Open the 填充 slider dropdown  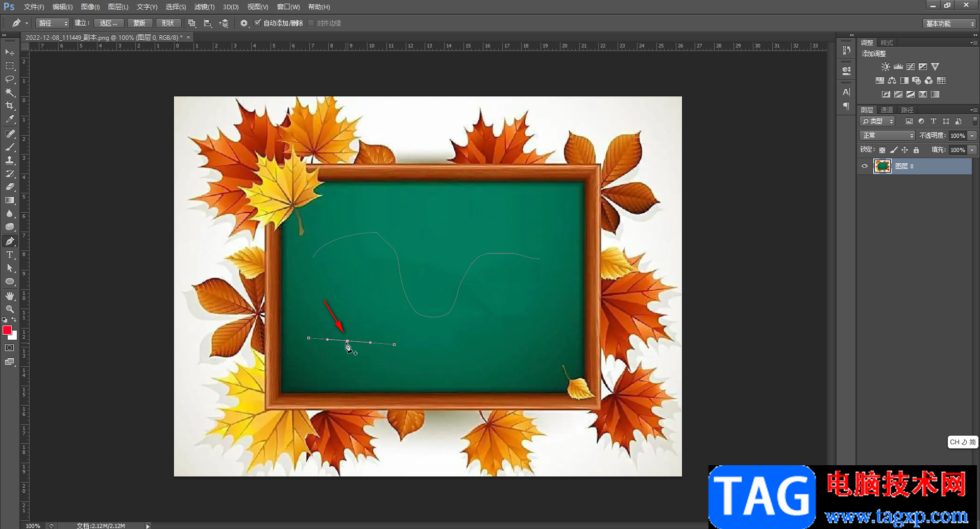972,150
